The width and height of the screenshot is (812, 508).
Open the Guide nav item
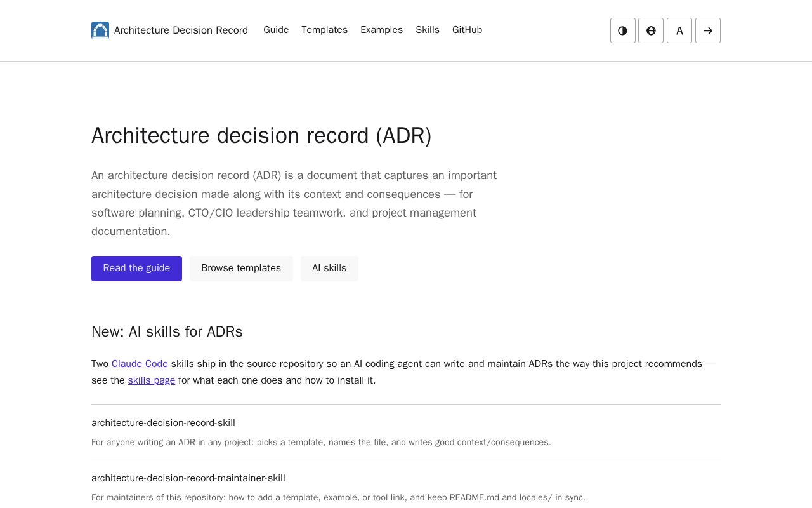(276, 30)
